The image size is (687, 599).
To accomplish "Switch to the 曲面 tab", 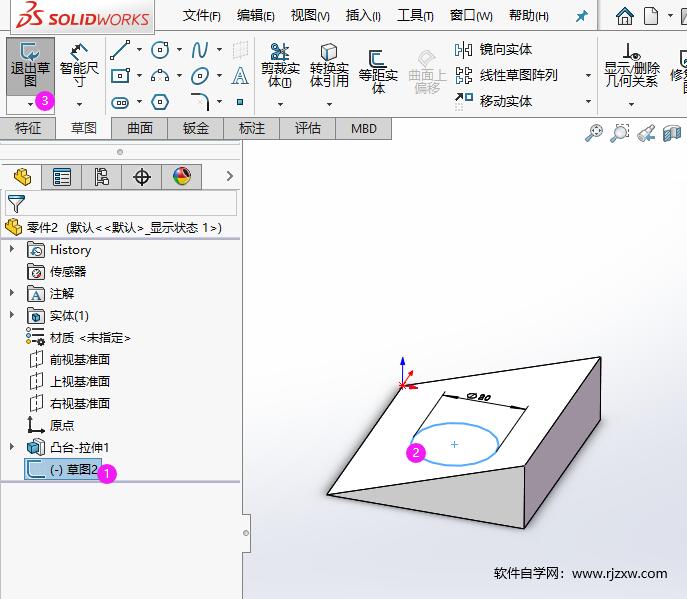I will (x=140, y=128).
